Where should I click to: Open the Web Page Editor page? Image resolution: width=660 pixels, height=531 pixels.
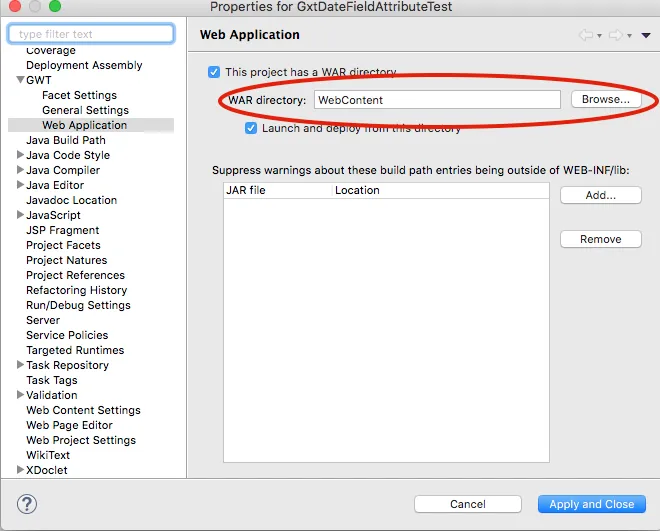point(69,425)
